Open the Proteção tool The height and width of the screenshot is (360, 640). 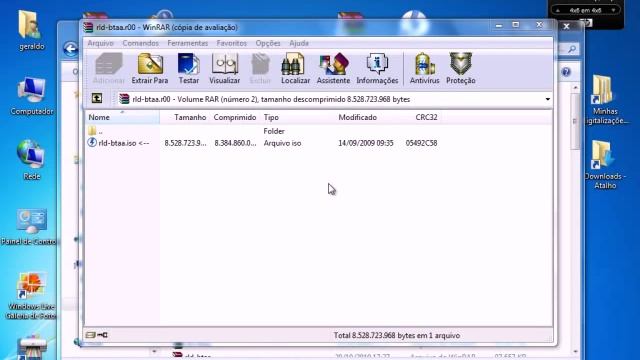(x=460, y=69)
